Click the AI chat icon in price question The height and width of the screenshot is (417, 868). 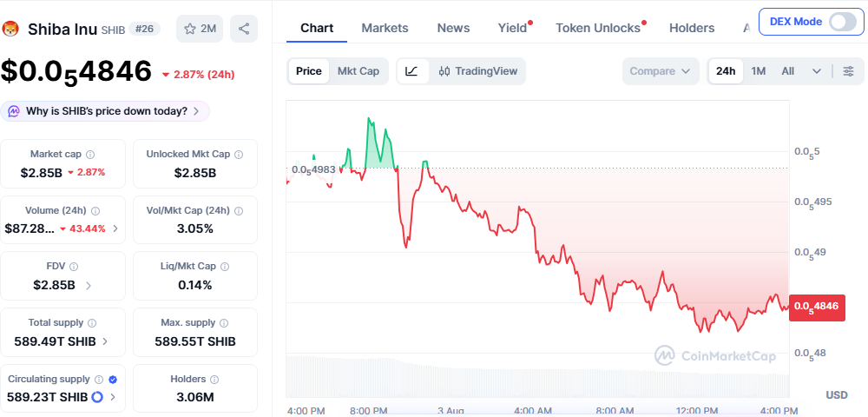click(x=14, y=111)
